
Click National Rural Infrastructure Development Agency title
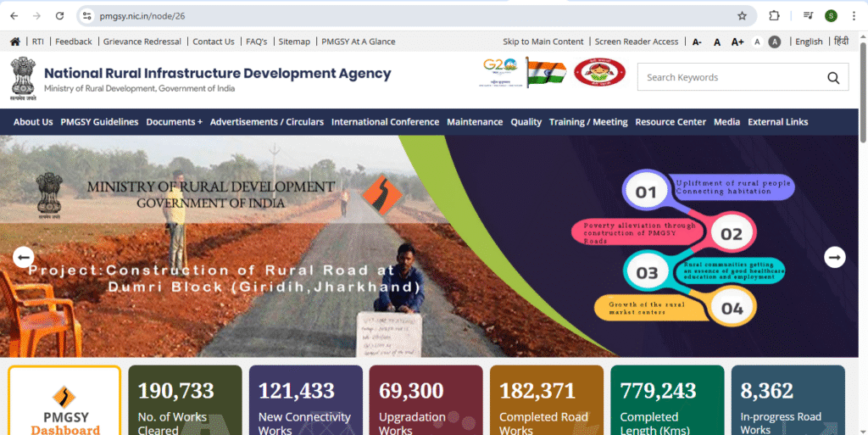(x=218, y=74)
